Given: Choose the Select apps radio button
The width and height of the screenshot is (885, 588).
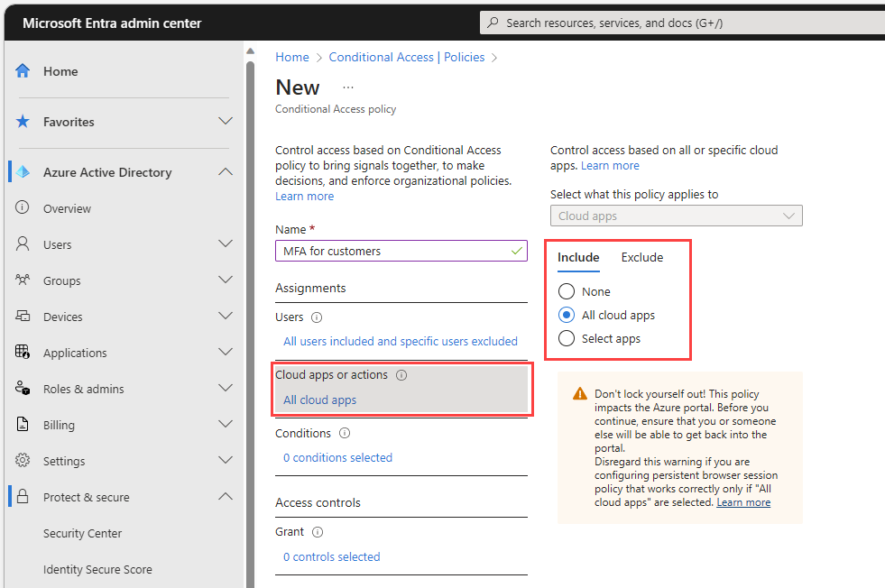Looking at the screenshot, I should [567, 338].
